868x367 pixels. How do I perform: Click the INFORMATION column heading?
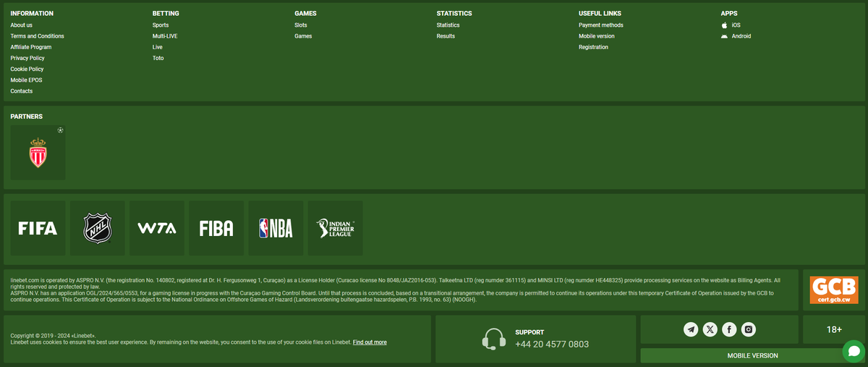[32, 14]
